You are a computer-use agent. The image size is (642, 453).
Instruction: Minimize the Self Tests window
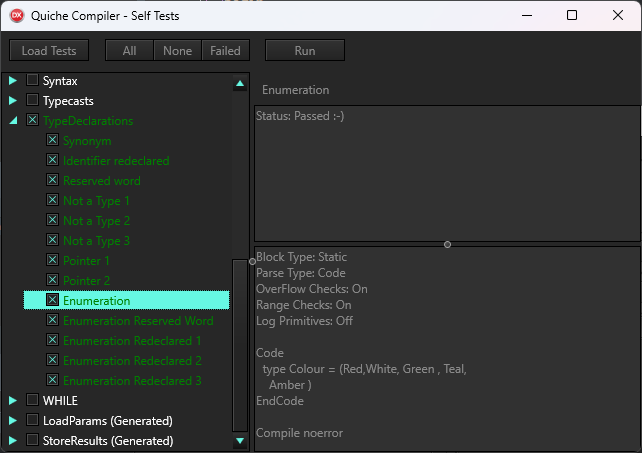coord(527,16)
